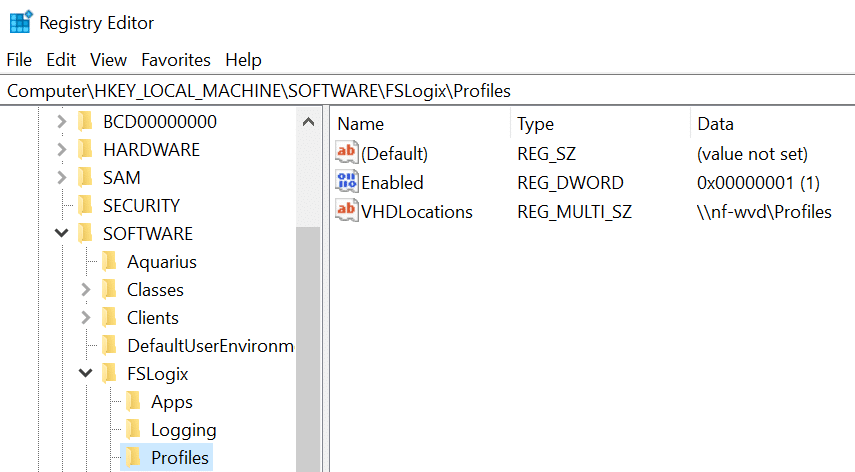This screenshot has height=472, width=855.
Task: Click the Enabled DWORD value icon
Action: click(x=347, y=181)
